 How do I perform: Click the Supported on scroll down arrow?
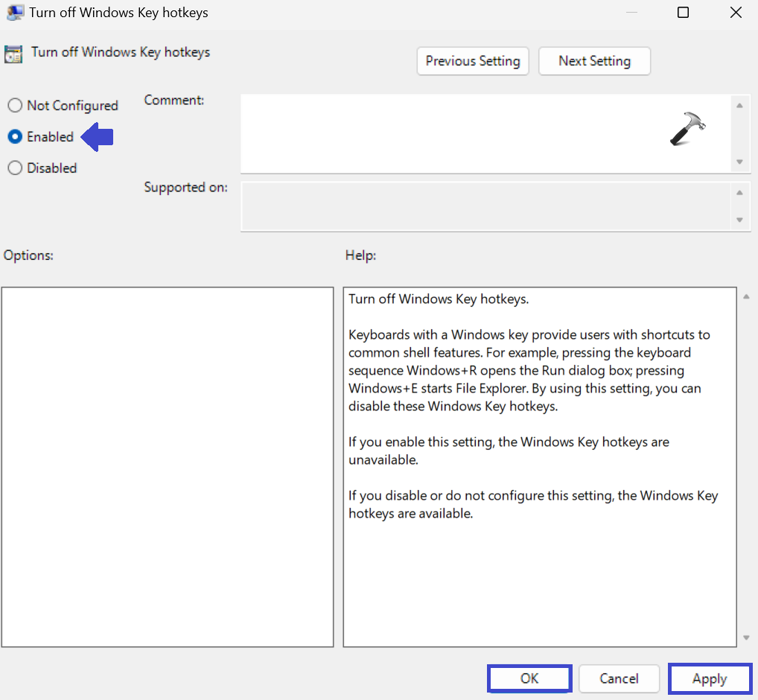[739, 220]
